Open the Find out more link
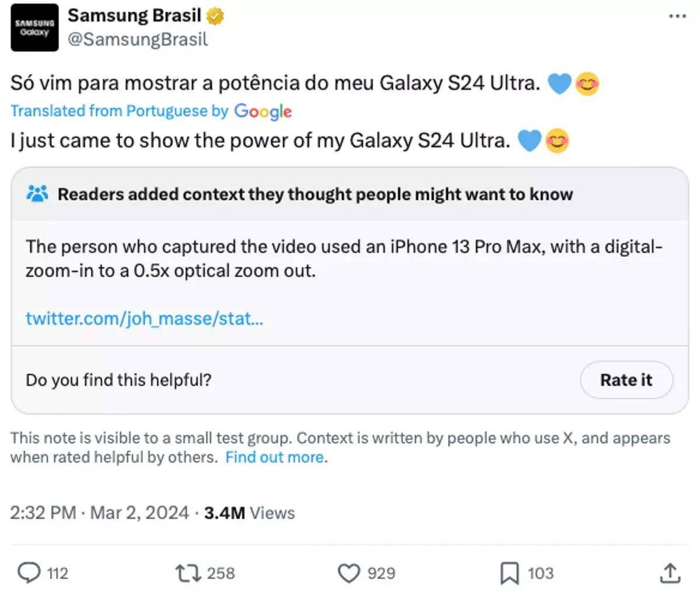This screenshot has height=598, width=700. (274, 457)
